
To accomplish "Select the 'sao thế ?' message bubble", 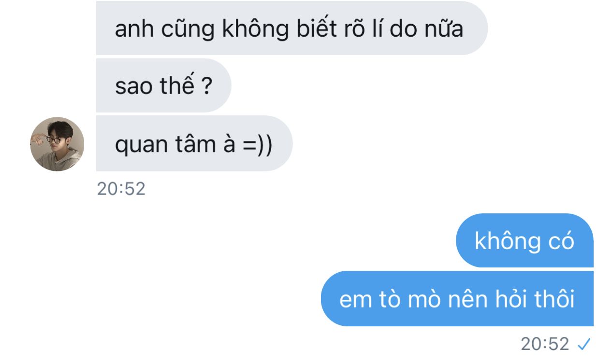I will click(x=163, y=86).
